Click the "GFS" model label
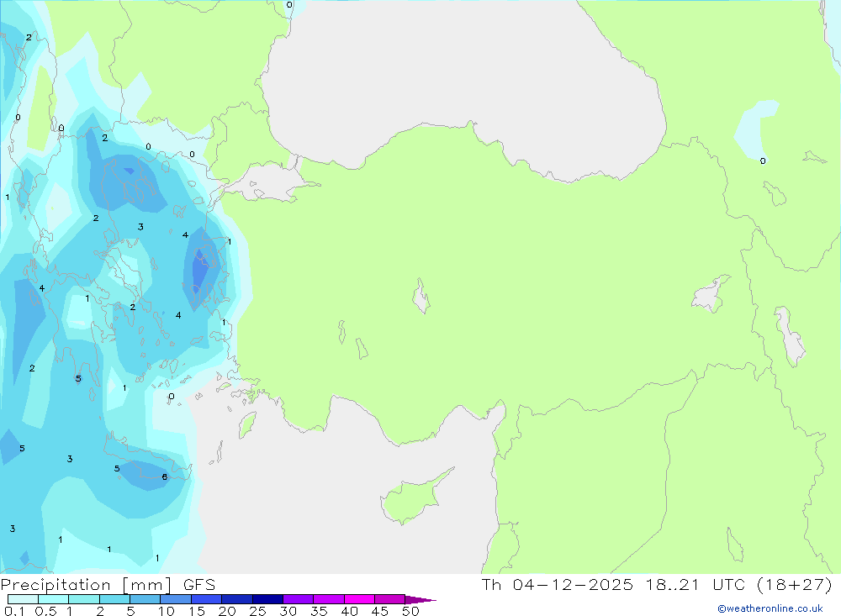This screenshot has height=616, width=841. coord(199,584)
